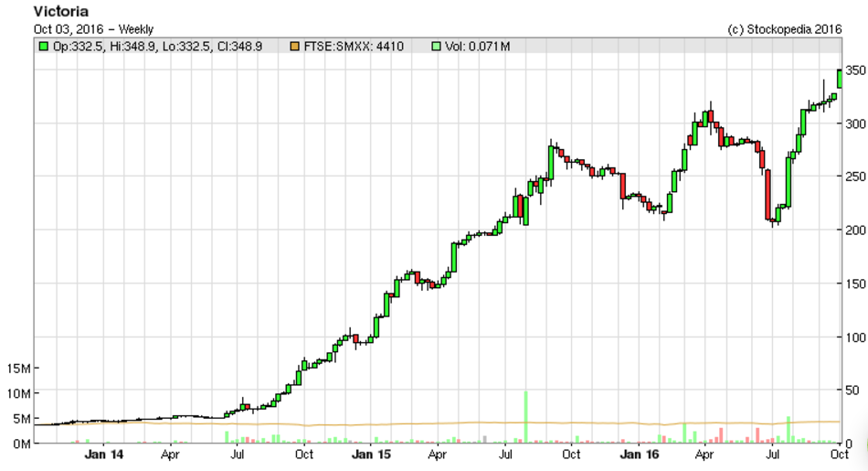
Task: Click the 'Oct 03, 2016 – Weekly' subtitle
Action: [93, 29]
